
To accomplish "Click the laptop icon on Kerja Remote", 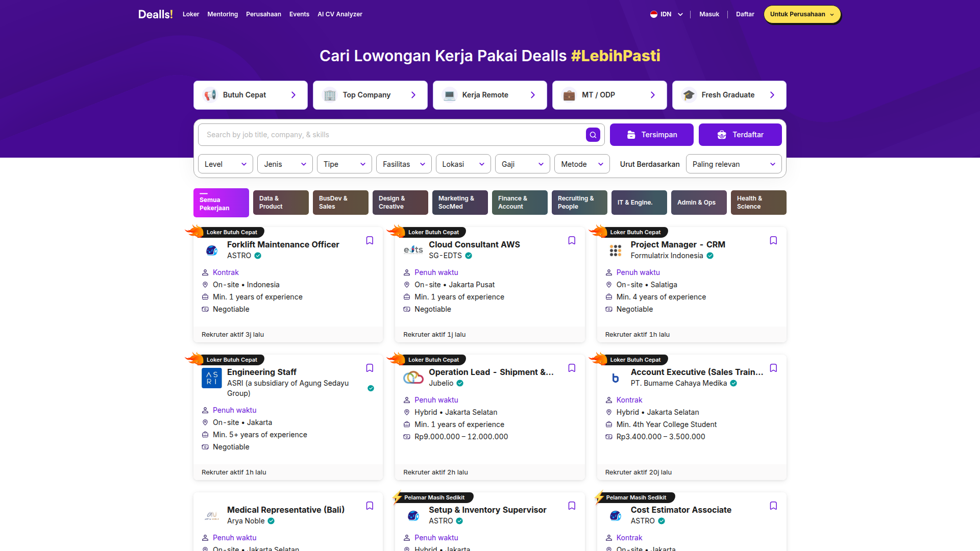I will pos(449,95).
